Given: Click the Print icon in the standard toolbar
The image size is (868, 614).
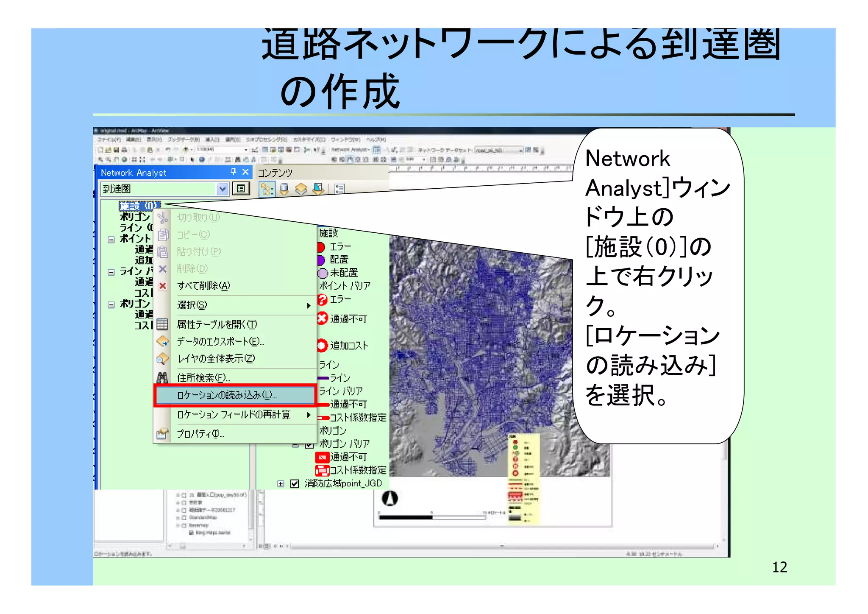Looking at the screenshot, I should coord(124,150).
